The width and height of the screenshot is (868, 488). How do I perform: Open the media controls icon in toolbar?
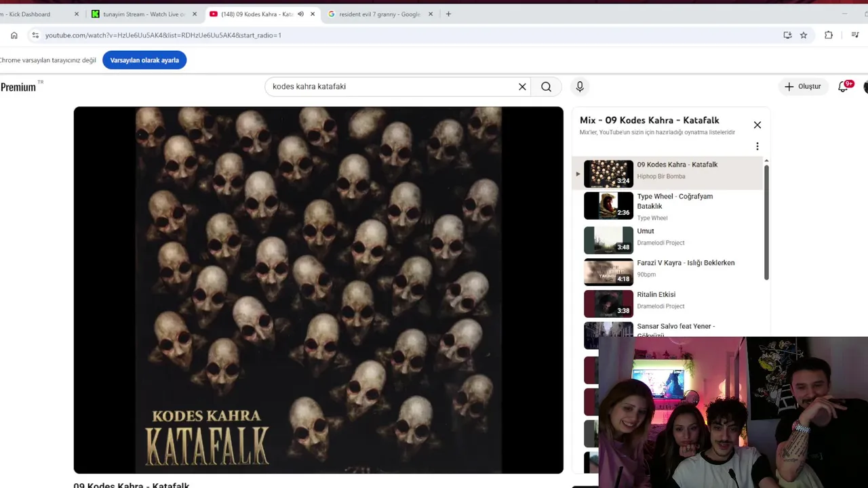(x=855, y=35)
